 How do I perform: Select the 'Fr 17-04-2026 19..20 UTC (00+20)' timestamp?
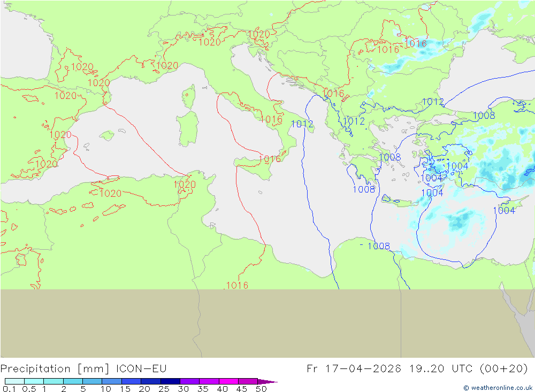tap(417, 369)
